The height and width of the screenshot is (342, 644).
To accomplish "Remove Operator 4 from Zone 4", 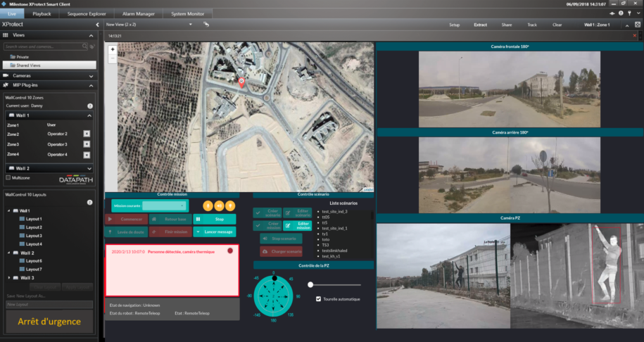I will point(87,153).
